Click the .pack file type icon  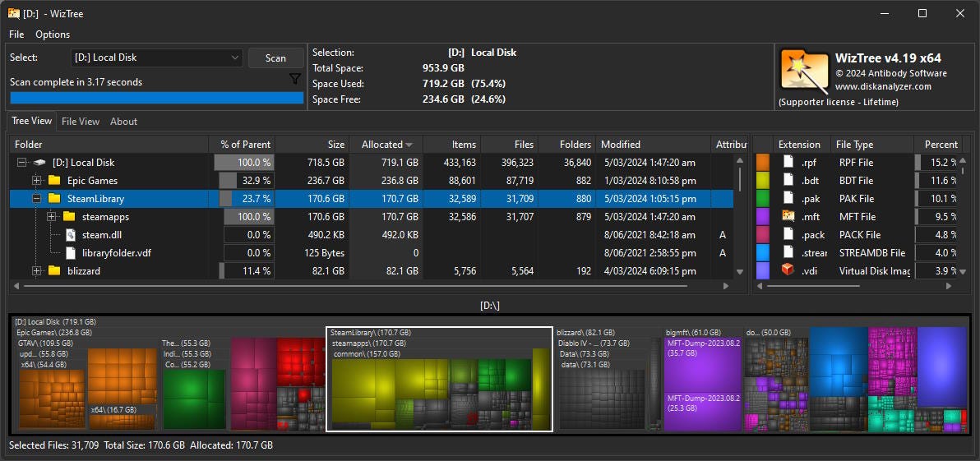coord(788,235)
